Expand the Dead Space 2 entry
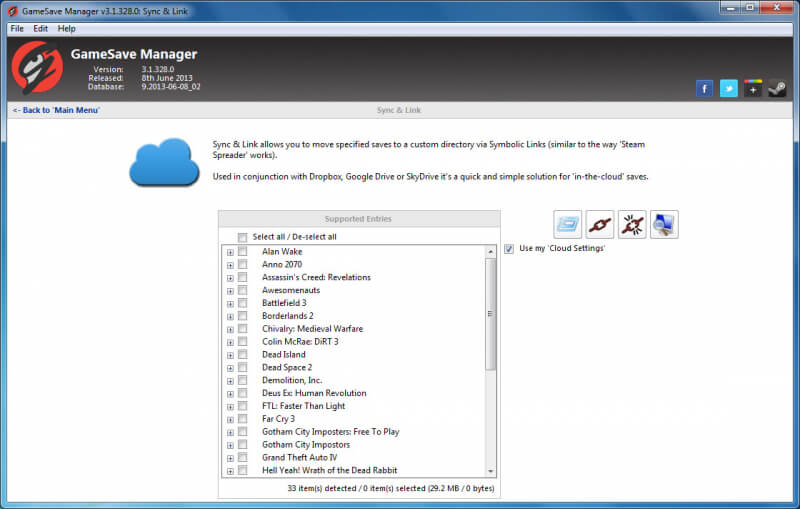Viewport: 800px width, 509px height. (x=230, y=368)
